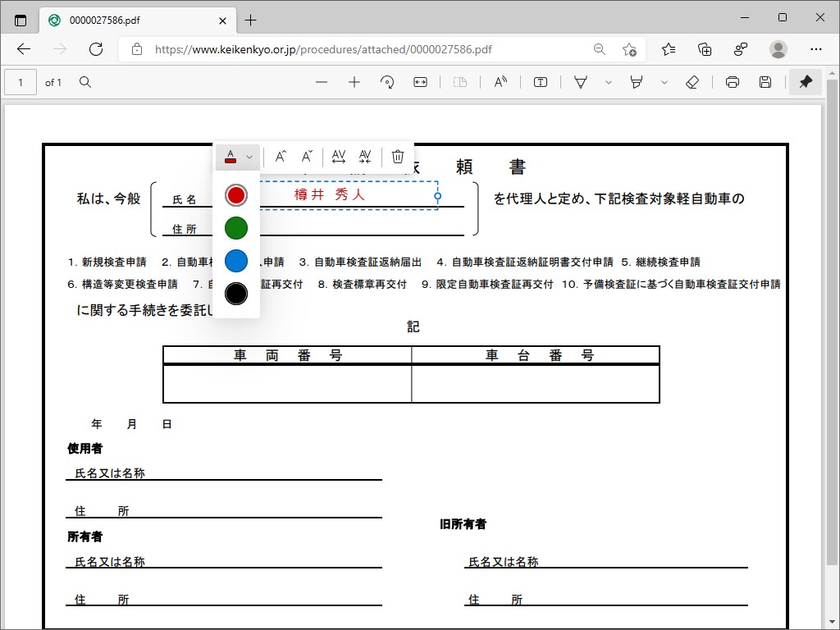Image resolution: width=840 pixels, height=630 pixels.
Task: Select the Add text tool
Action: (x=541, y=82)
